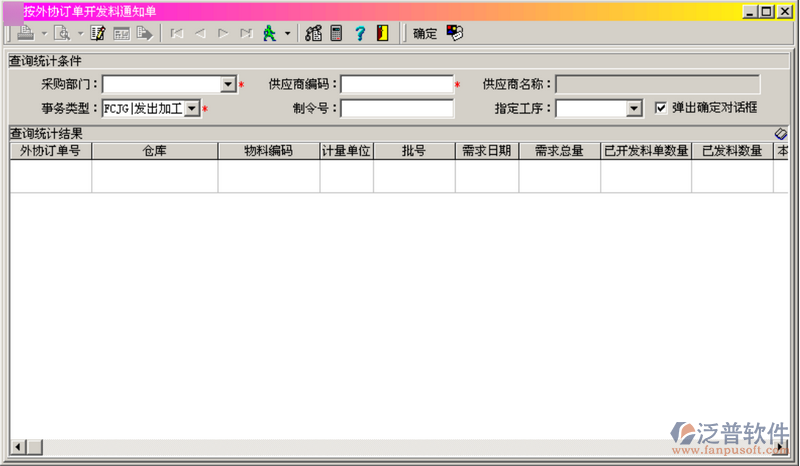Click the 物料编码 column header

click(268, 151)
